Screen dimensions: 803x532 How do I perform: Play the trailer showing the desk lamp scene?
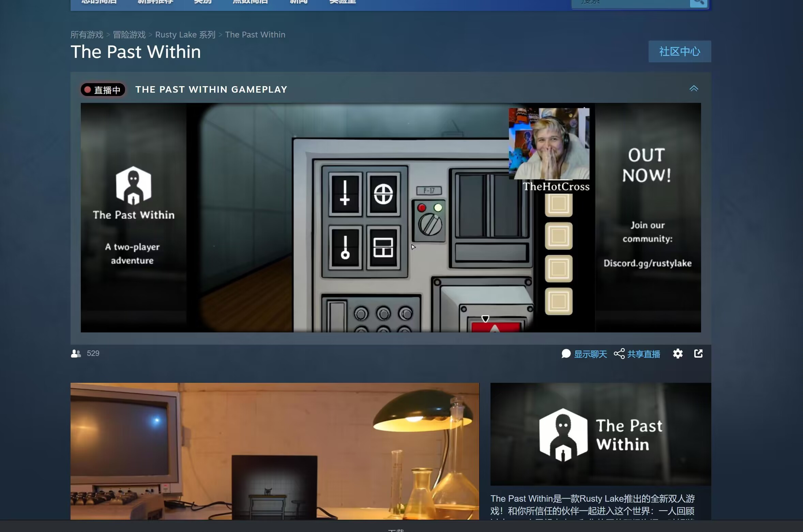[x=275, y=451]
